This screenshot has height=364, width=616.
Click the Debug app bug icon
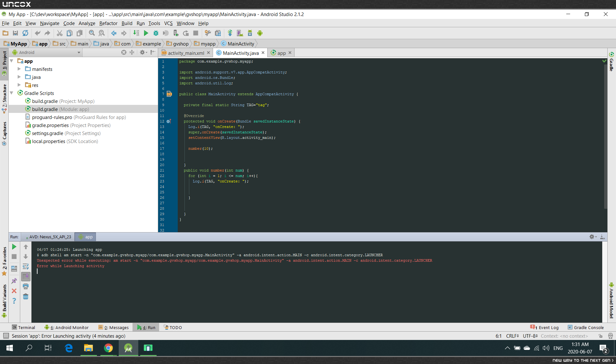click(156, 33)
